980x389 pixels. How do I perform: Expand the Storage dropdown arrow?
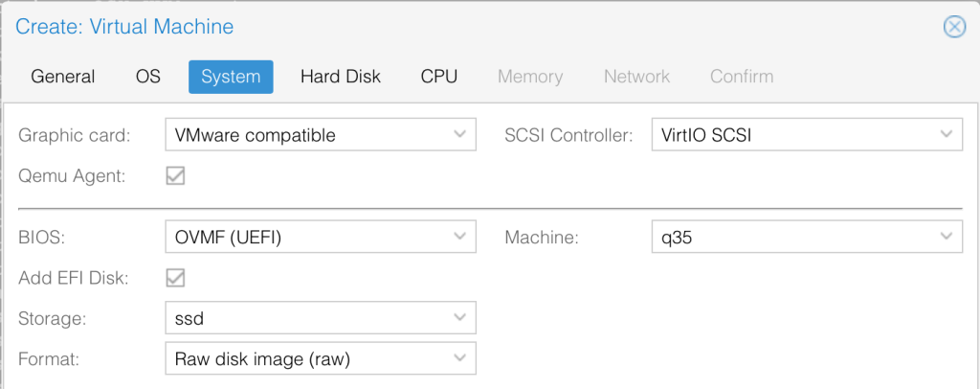coord(459,317)
